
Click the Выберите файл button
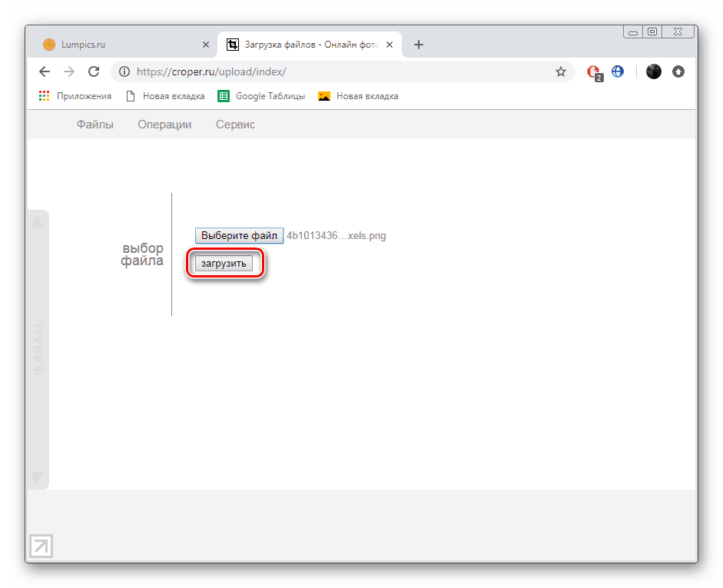coord(239,236)
